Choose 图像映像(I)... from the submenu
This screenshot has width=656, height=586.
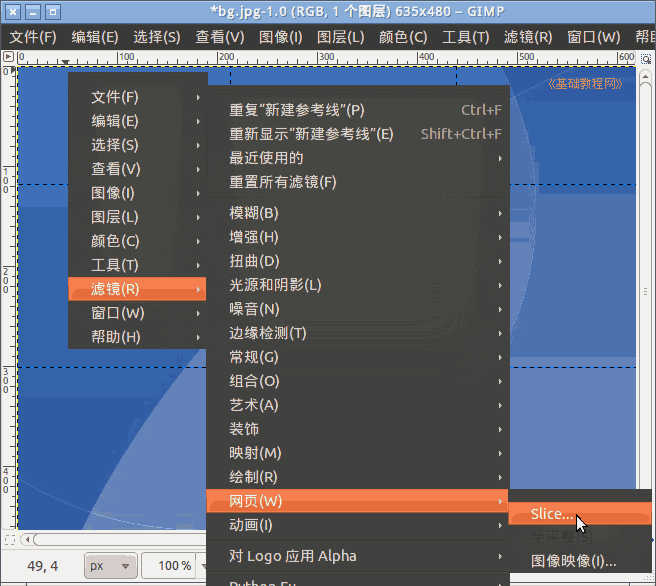pos(573,561)
